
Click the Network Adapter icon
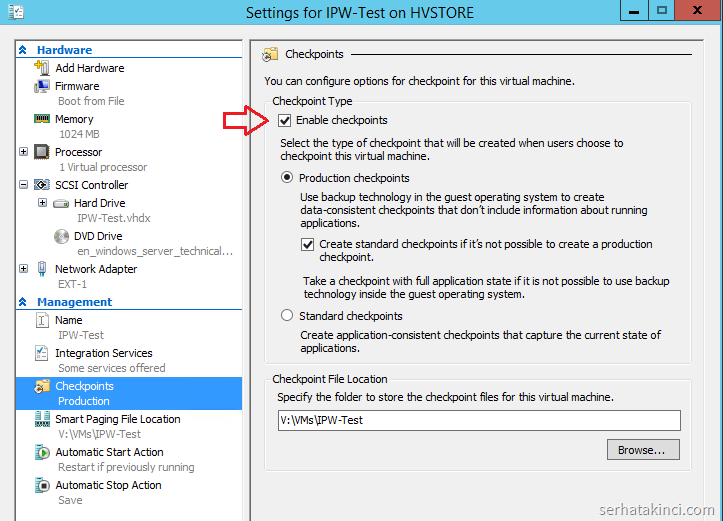[41, 269]
